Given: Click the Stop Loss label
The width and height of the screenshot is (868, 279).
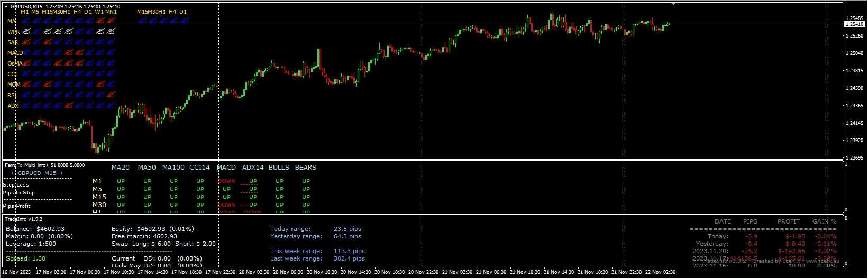Looking at the screenshot, I should pos(16,185).
